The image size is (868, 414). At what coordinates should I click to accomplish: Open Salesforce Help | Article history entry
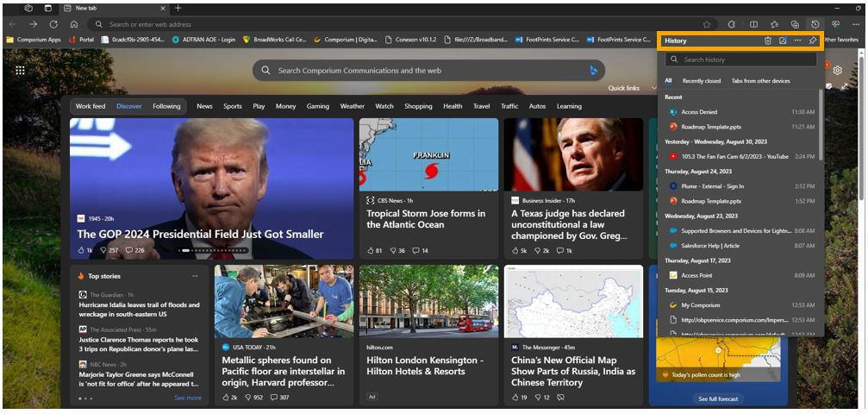740,246
